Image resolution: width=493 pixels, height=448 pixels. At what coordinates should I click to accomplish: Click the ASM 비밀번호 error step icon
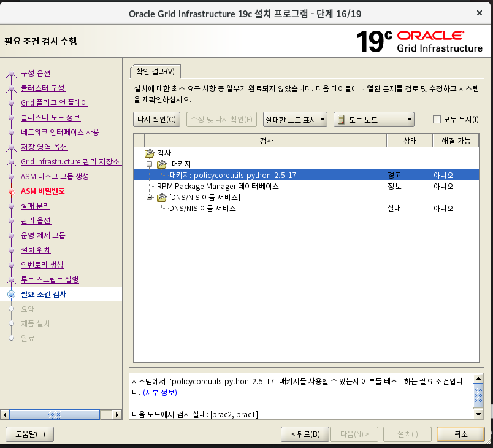(12, 191)
